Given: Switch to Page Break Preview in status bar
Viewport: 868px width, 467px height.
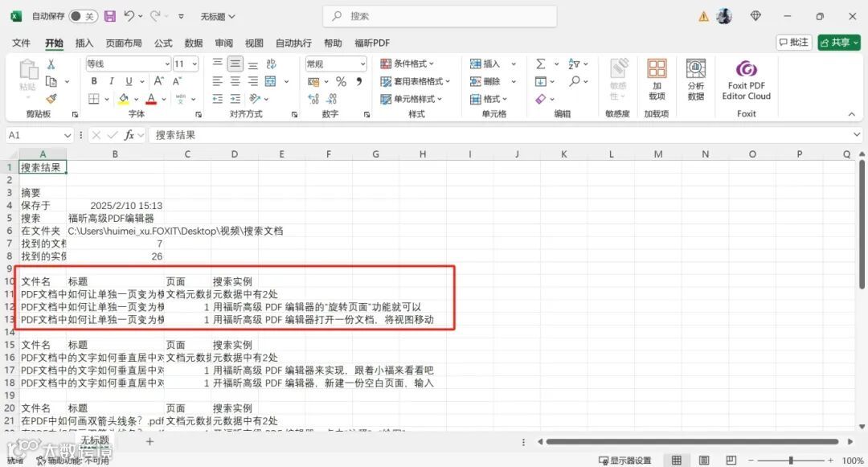Looking at the screenshot, I should click(731, 461).
